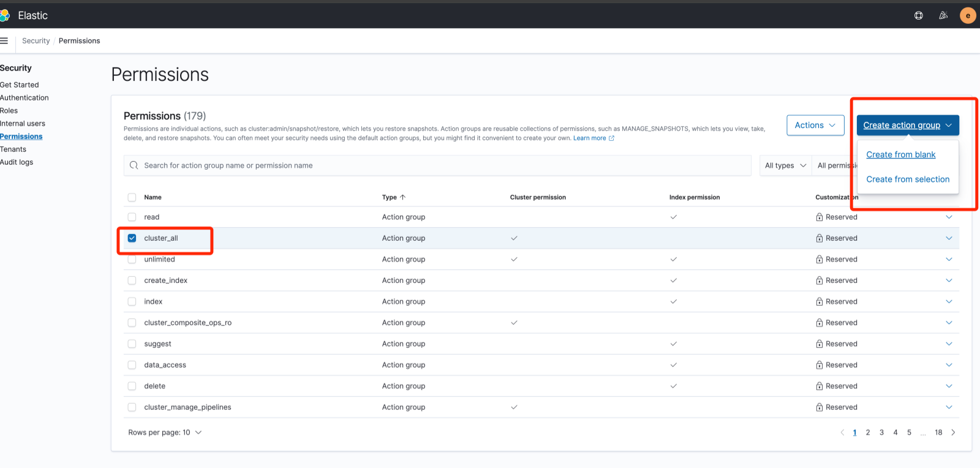This screenshot has height=468, width=980.
Task: Click the Learn more external link icon
Action: 611,138
